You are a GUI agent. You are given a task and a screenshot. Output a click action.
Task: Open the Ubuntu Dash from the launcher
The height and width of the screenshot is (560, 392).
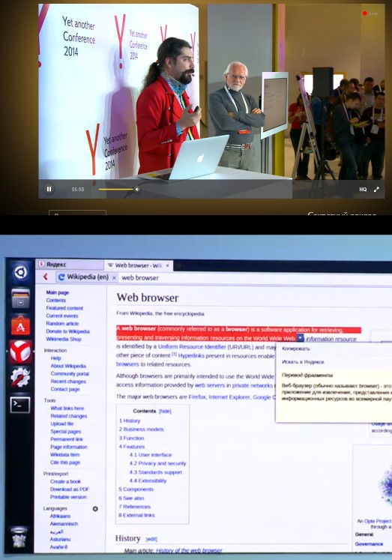20,272
